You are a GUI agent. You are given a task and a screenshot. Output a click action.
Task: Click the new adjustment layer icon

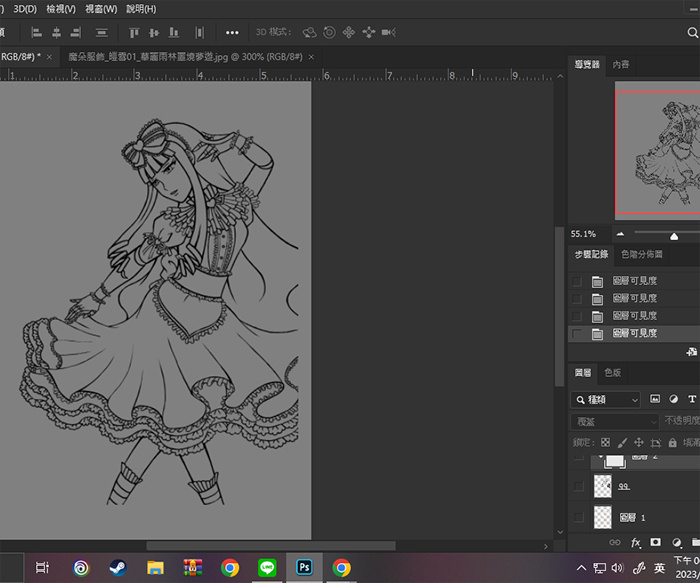pos(677,542)
